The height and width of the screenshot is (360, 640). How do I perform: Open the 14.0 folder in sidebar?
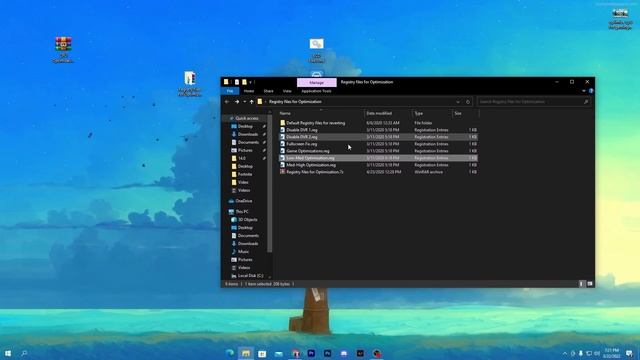pos(242,158)
